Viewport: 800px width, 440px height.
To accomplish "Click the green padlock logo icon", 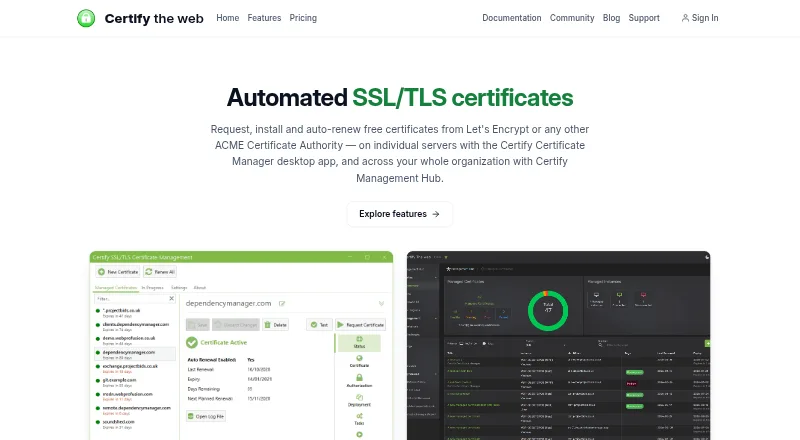I will coord(86,18).
